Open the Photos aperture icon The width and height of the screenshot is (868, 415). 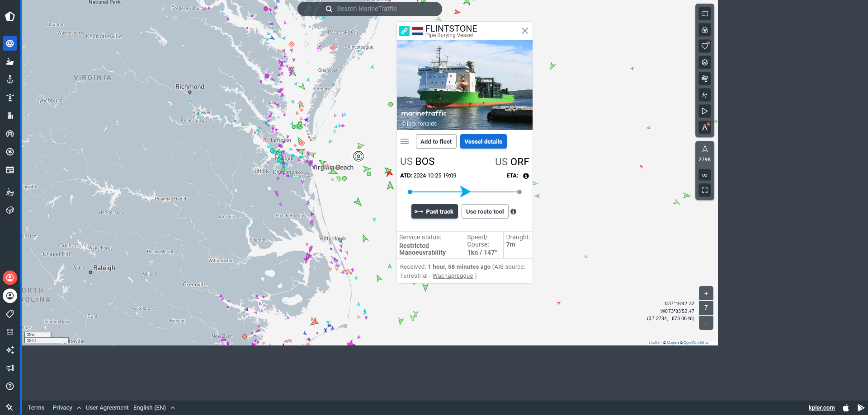pyautogui.click(x=10, y=152)
